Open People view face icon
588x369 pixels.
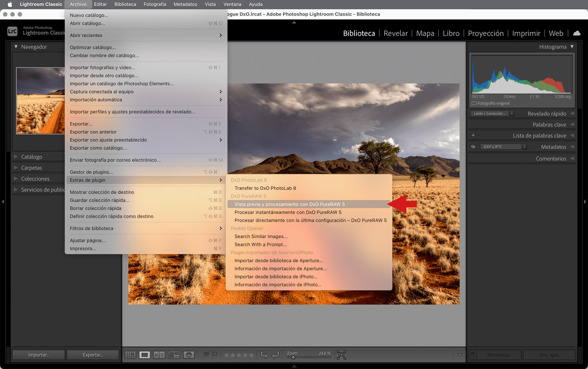[x=189, y=355]
